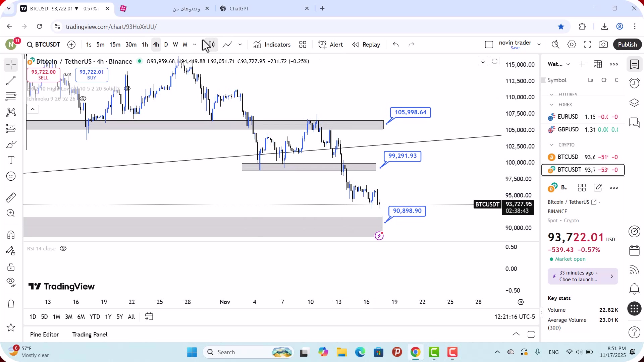The width and height of the screenshot is (644, 362).
Task: Select GBPUSD in the watchlist
Action: pyautogui.click(x=583, y=130)
